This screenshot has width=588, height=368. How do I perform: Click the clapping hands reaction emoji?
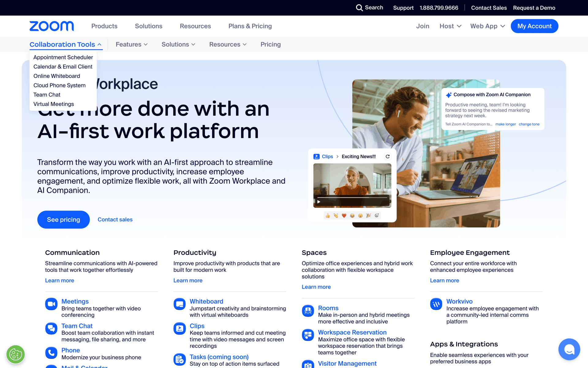(x=336, y=216)
